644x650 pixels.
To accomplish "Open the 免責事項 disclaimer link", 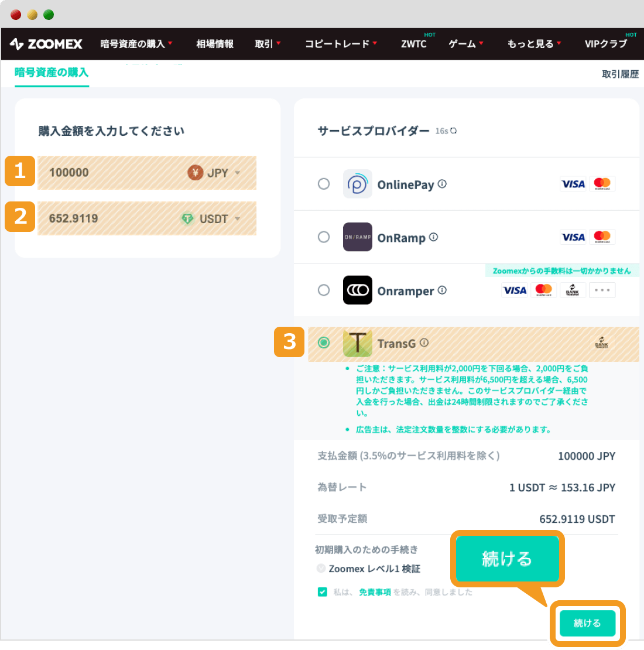I will [x=375, y=593].
